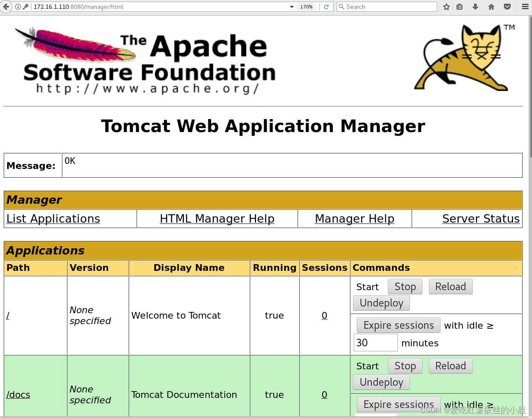View site info via the info icon

tap(18, 7)
